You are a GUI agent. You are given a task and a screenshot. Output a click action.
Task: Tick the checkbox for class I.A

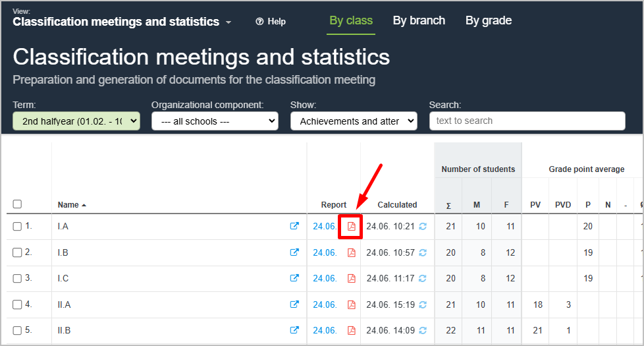tap(17, 227)
